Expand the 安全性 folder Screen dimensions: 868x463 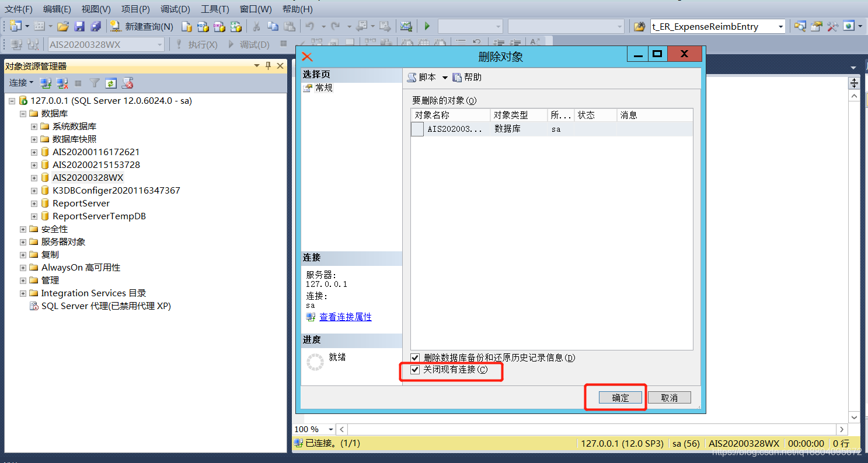pos(23,229)
